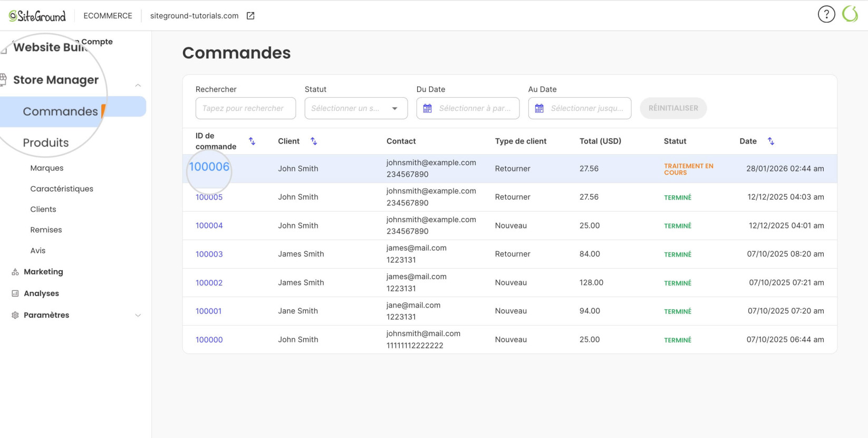Click the siteground-tutorials.com site link
868x438 pixels.
point(194,16)
